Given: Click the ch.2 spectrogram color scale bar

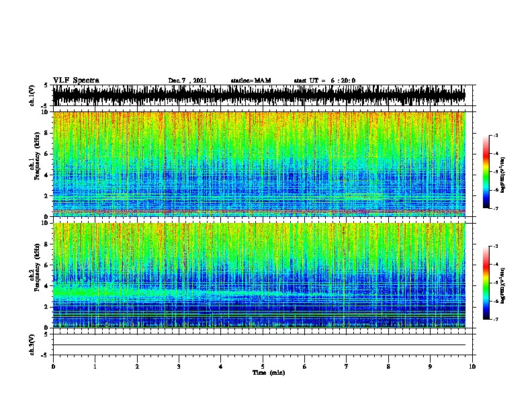Looking at the screenshot, I should (x=486, y=283).
